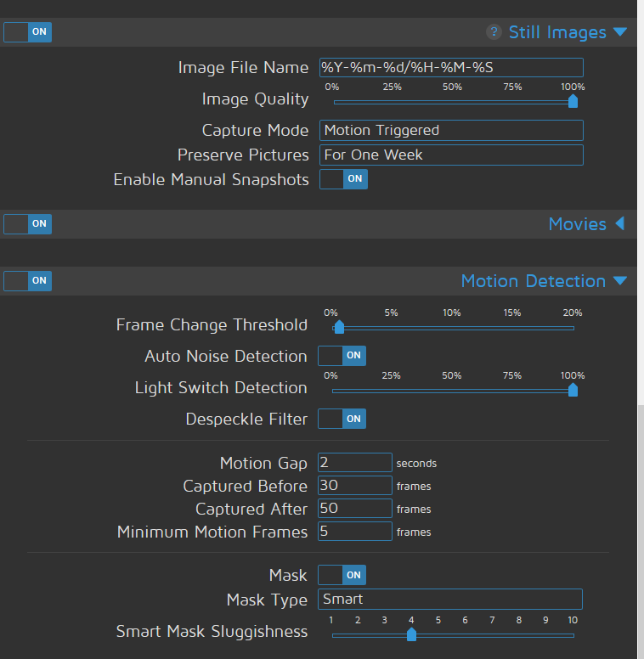Click the Frame Change Threshold slider handle

[339, 328]
